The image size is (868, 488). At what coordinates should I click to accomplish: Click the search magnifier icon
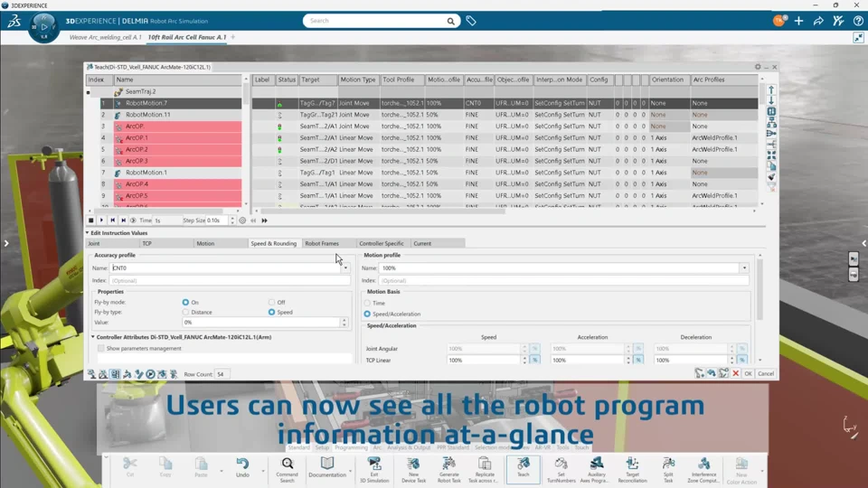click(x=450, y=21)
